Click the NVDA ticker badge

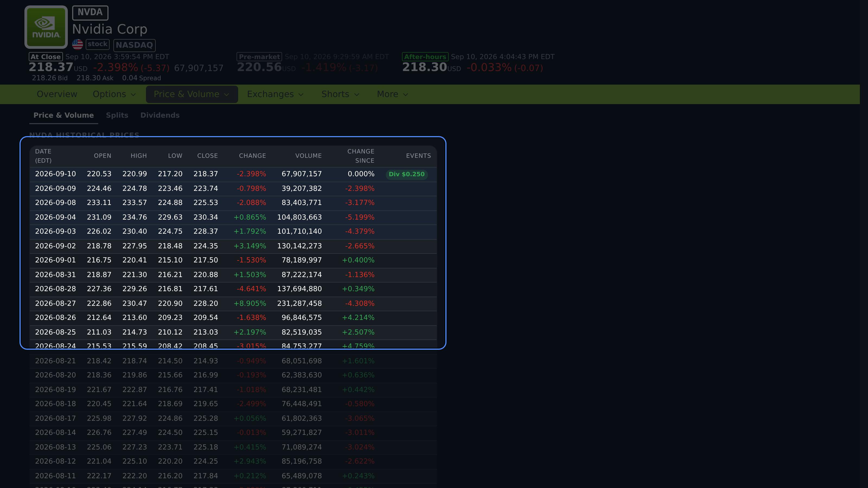point(90,12)
